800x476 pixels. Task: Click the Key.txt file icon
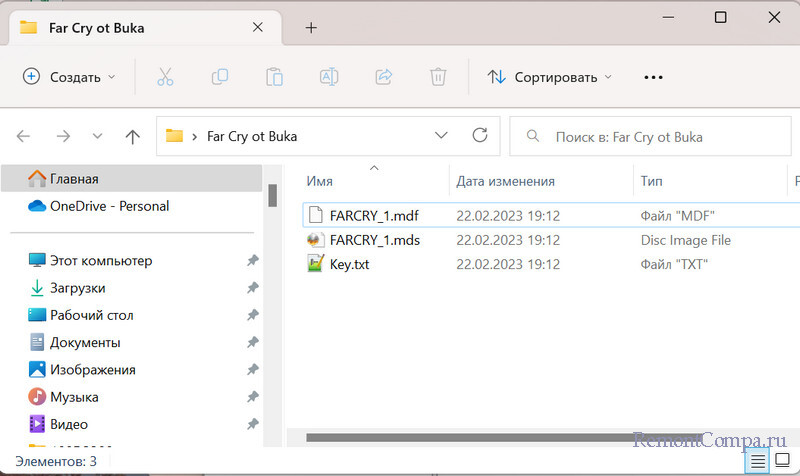[x=315, y=264]
